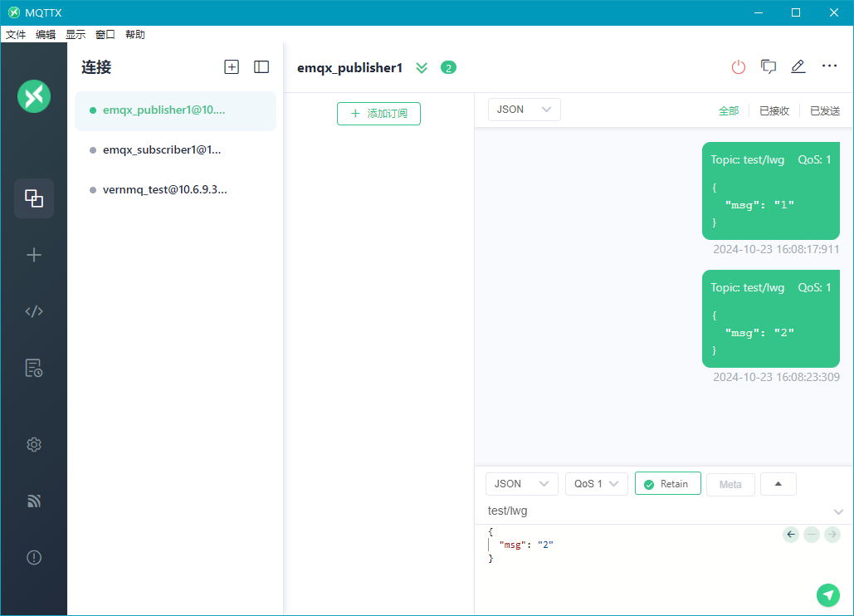The width and height of the screenshot is (854, 616).
Task: Open the 显示 menu
Action: point(76,34)
